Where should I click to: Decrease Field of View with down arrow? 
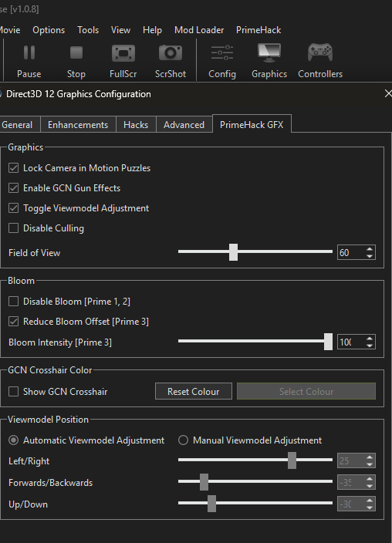(370, 256)
